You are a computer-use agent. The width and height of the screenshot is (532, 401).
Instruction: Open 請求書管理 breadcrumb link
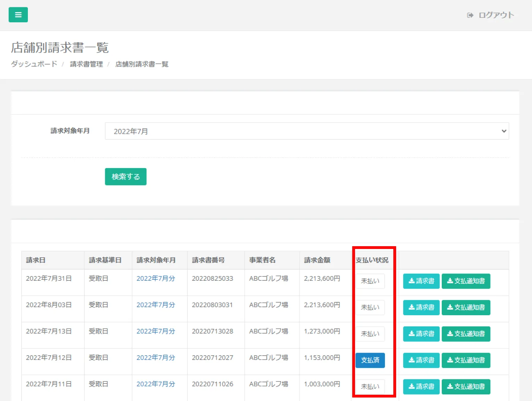[x=86, y=64]
